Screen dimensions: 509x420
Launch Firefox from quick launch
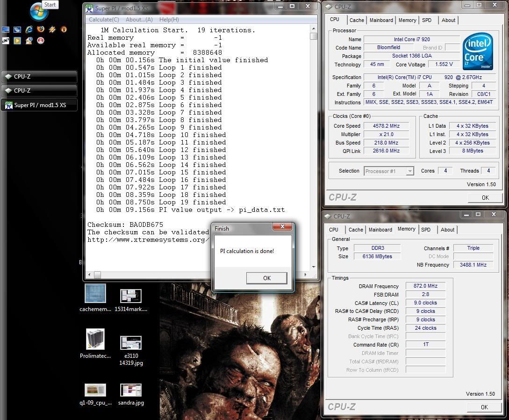pos(41,29)
